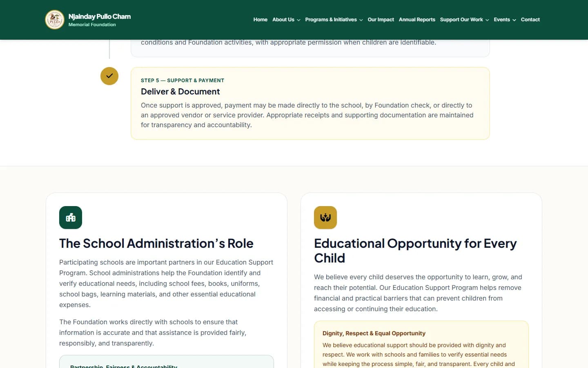Open the Contact page
Image resolution: width=588 pixels, height=368 pixels.
[x=530, y=20]
